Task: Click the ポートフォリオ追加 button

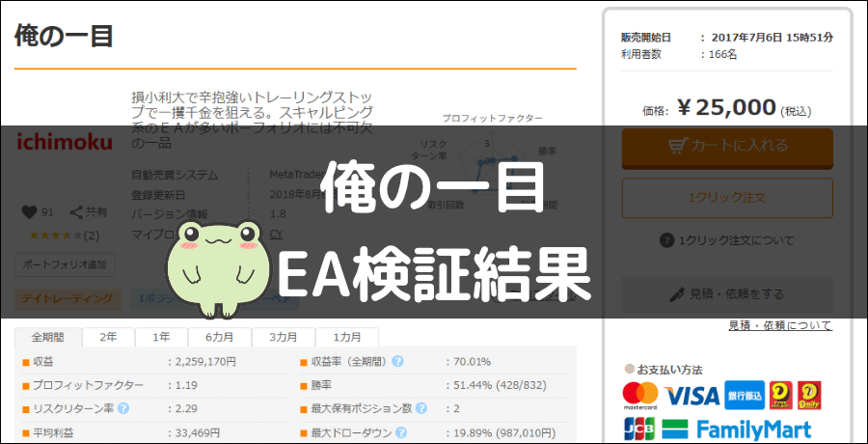Action: (66, 264)
